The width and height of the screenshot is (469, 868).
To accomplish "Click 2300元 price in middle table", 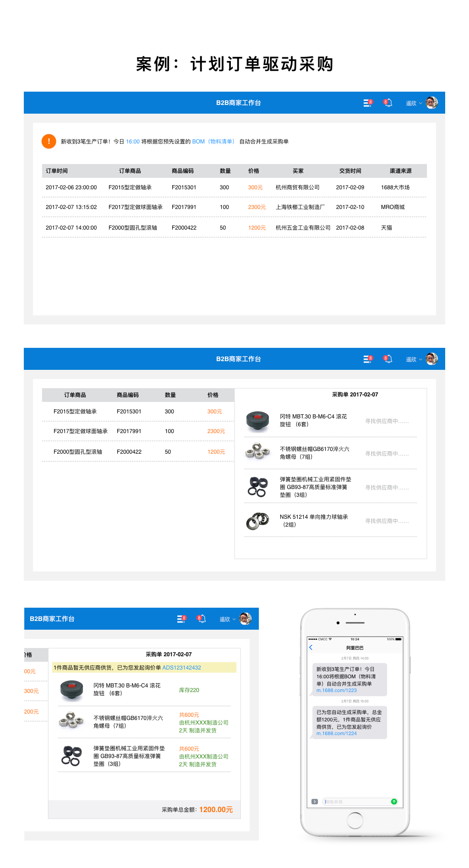I will [216, 431].
